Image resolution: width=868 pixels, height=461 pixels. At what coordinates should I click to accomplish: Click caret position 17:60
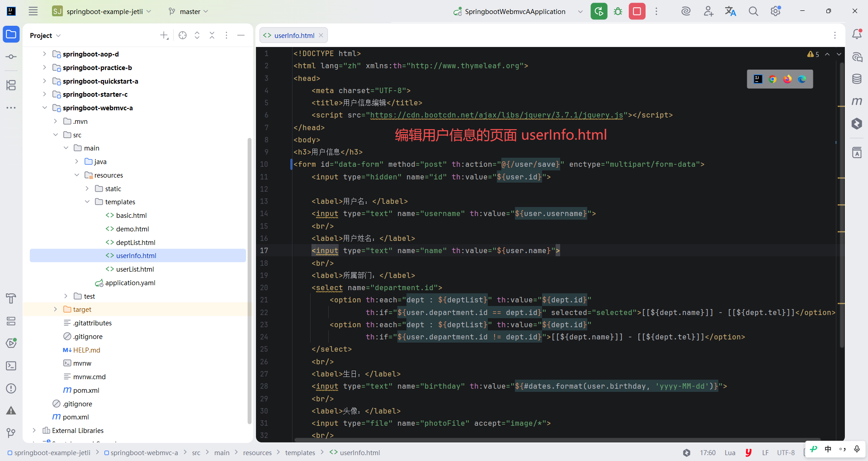[708, 452]
